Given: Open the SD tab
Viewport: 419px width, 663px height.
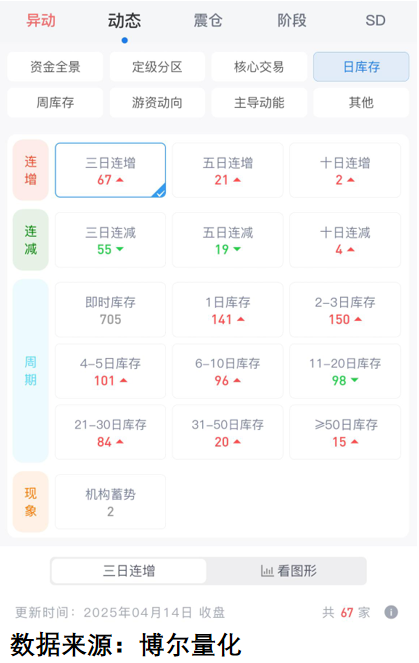Looking at the screenshot, I should click(x=375, y=20).
